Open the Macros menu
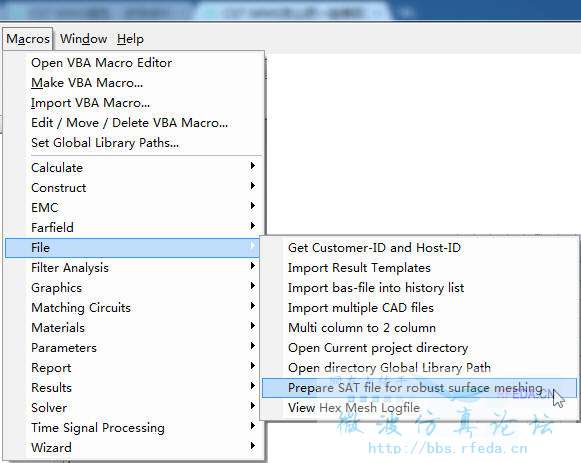The width and height of the screenshot is (581, 463). (28, 39)
